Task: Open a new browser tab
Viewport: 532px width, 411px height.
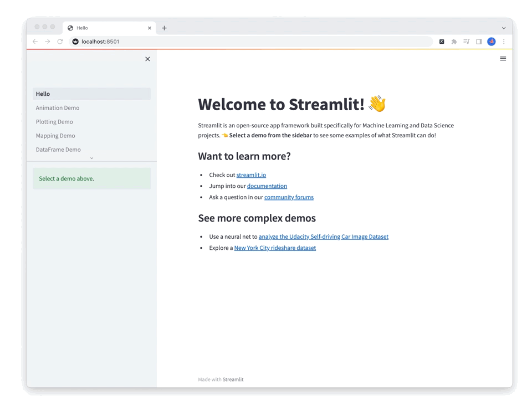Action: [163, 28]
